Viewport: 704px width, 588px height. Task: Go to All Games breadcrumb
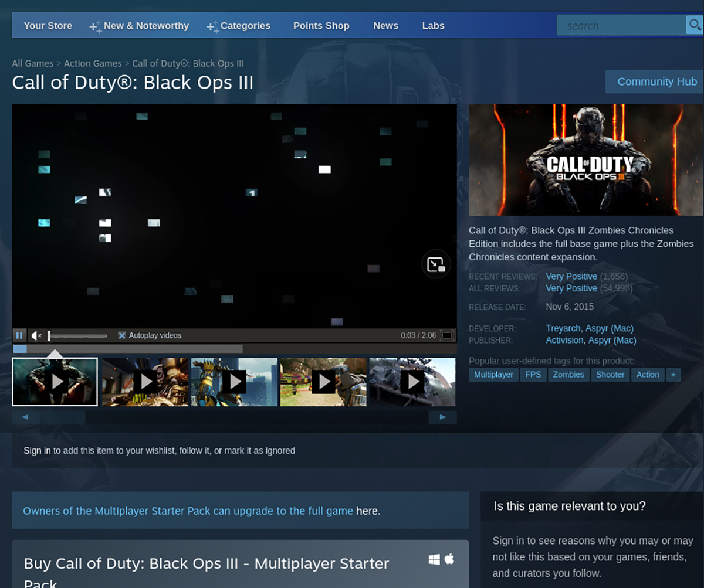coord(33,63)
